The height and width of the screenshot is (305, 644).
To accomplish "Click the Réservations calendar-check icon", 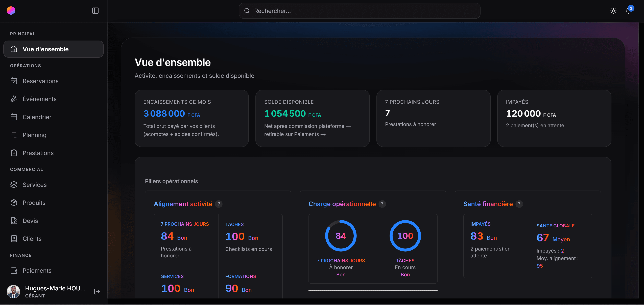I will [14, 81].
